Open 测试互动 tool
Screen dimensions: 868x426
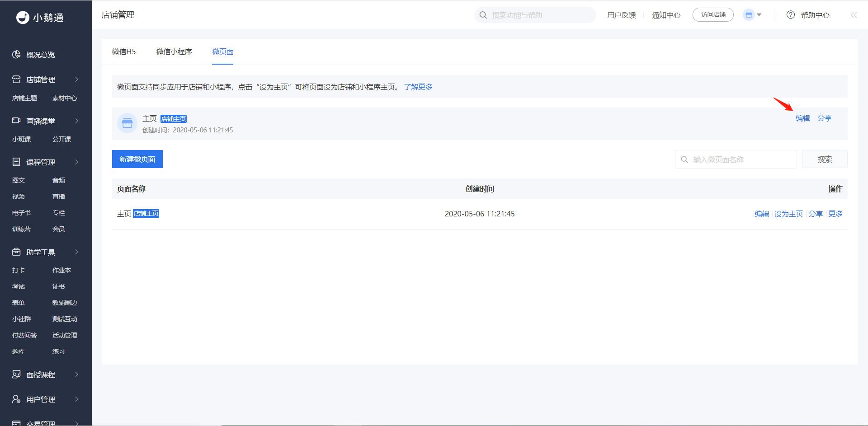[65, 319]
